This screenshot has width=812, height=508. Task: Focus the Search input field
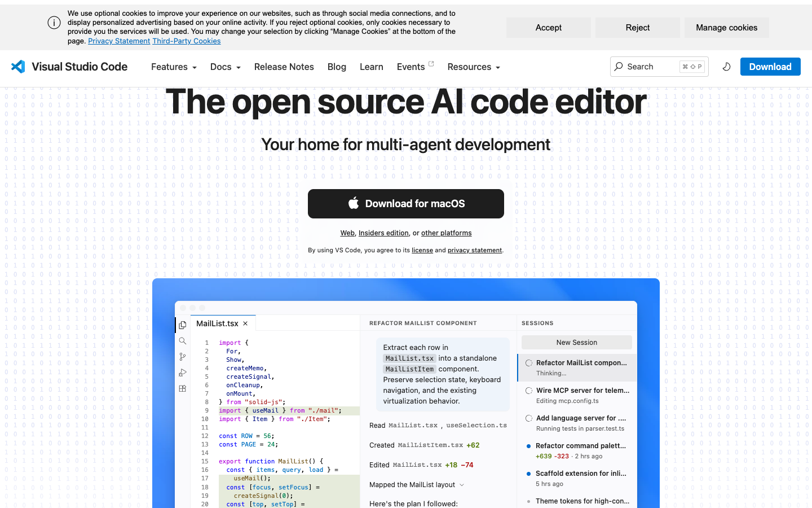[x=659, y=67]
